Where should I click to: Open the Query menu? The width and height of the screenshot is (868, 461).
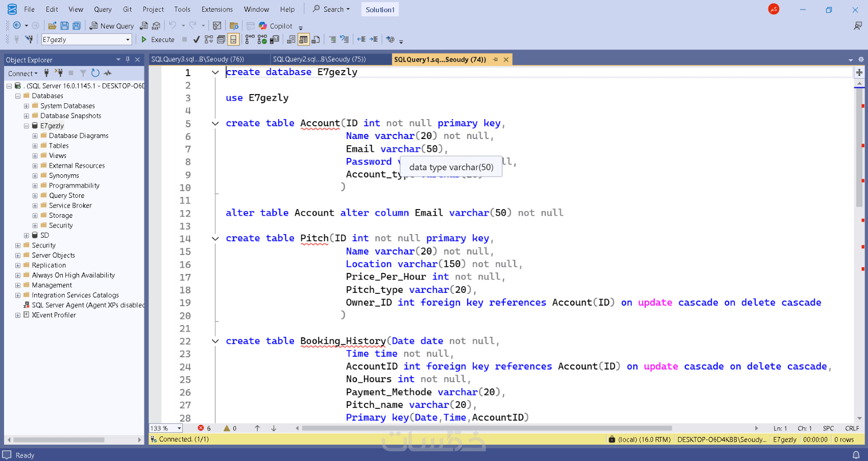click(103, 9)
